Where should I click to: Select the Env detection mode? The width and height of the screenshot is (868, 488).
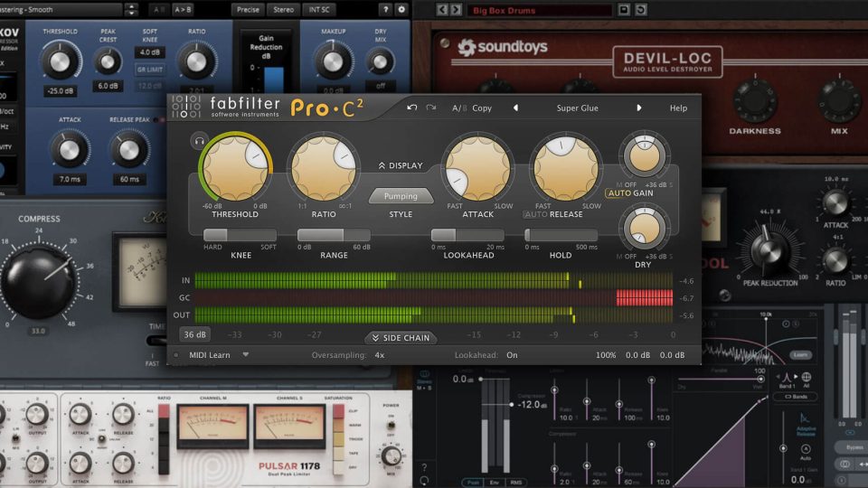click(x=494, y=483)
